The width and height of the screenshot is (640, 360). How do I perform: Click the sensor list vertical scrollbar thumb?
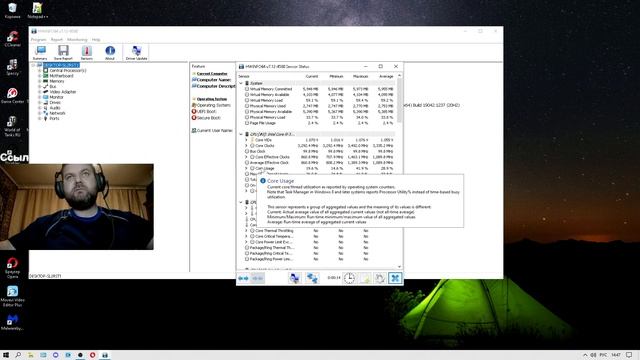399,100
